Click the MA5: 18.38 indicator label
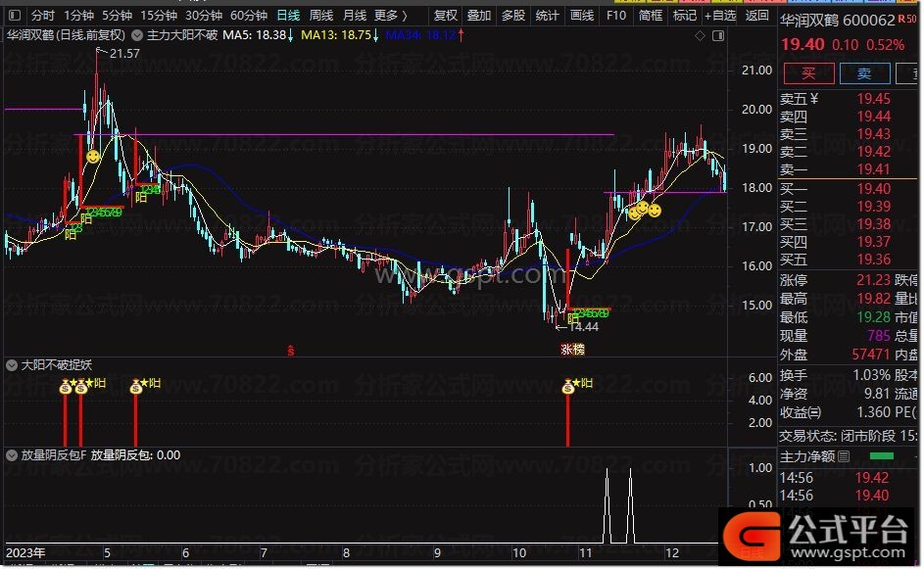The width and height of the screenshot is (924, 569). (258, 35)
